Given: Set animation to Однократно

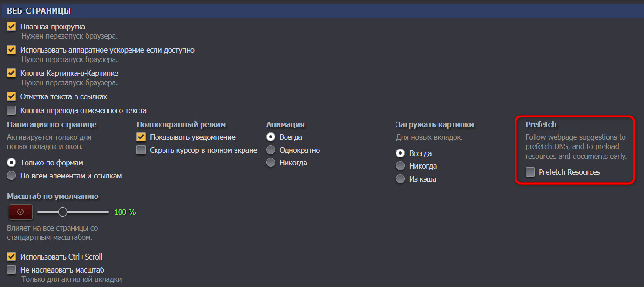Looking at the screenshot, I should point(271,150).
